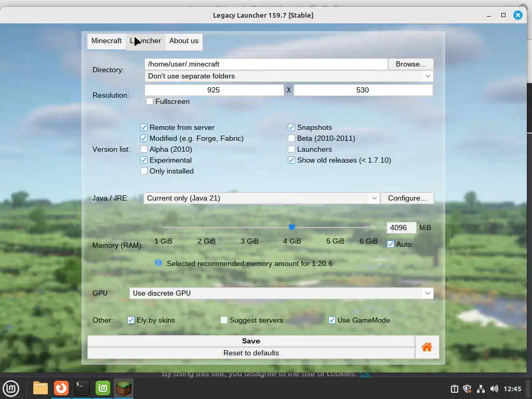532x399 pixels.
Task: Open the network connections tray icon
Action: tap(481, 389)
